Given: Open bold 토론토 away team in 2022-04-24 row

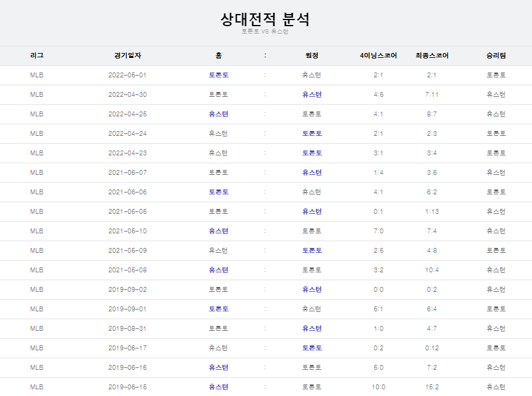Looking at the screenshot, I should coord(312,134).
